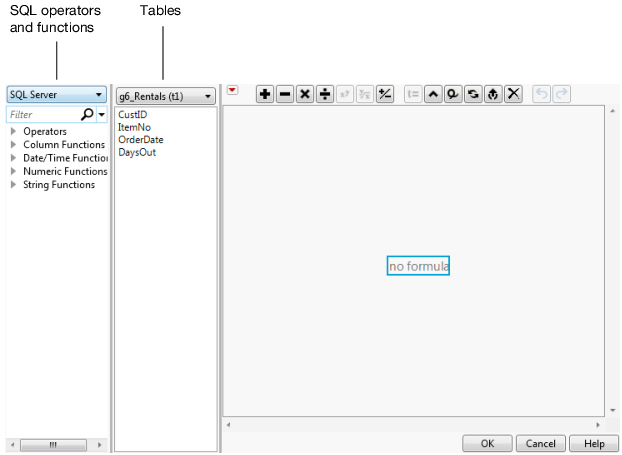This screenshot has width=622, height=455.
Task: Click the Add (plus) operator button
Action: point(265,94)
